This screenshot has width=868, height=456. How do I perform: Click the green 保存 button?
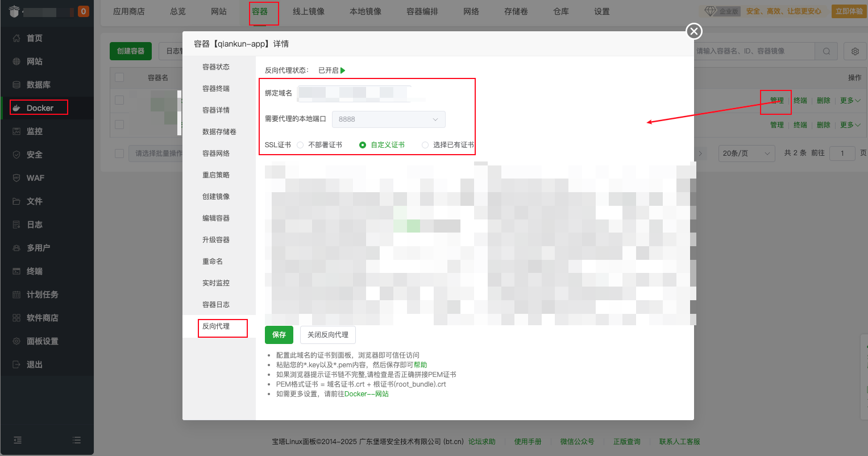(x=279, y=335)
